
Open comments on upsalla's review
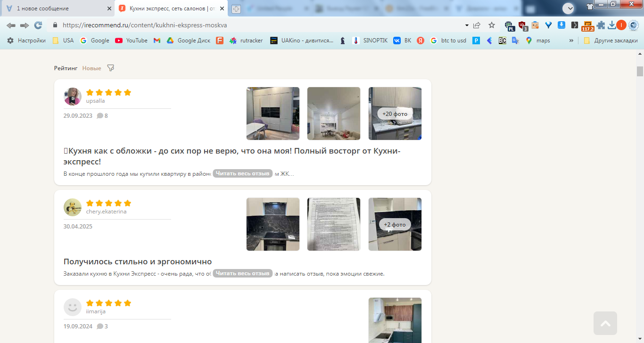pyautogui.click(x=102, y=115)
